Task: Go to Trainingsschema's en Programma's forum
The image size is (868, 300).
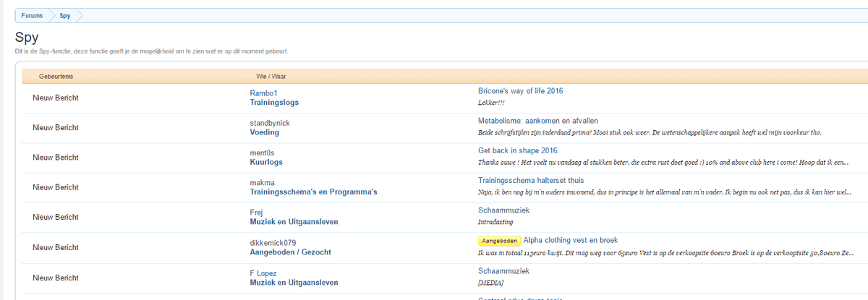Action: point(313,192)
